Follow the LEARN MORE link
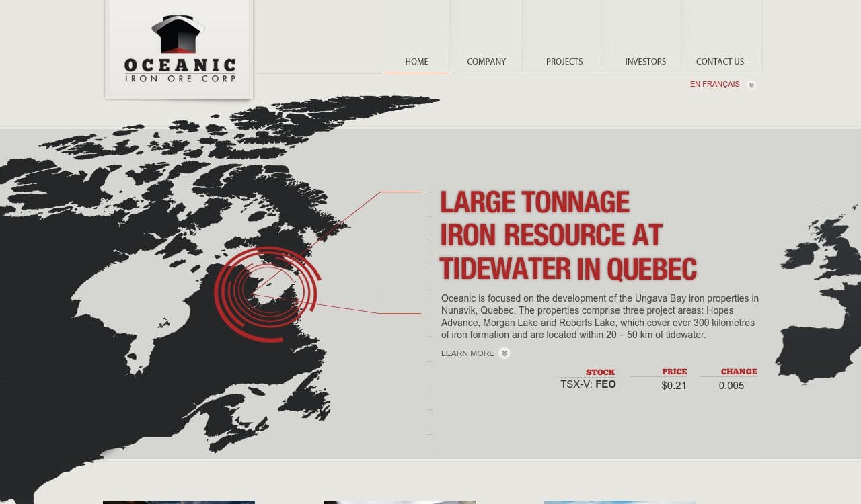This screenshot has height=504, width=861. coord(467,353)
